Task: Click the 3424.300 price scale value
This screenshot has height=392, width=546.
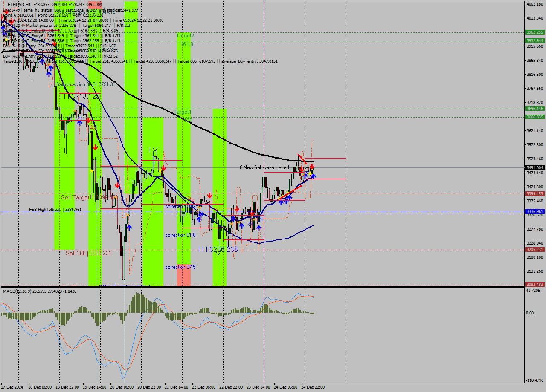Action: (x=535, y=187)
